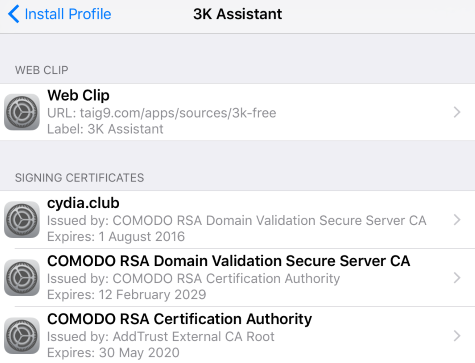Image resolution: width=475 pixels, height=363 pixels.
Task: Expand cydia.club certificate chevron
Action: (x=457, y=220)
